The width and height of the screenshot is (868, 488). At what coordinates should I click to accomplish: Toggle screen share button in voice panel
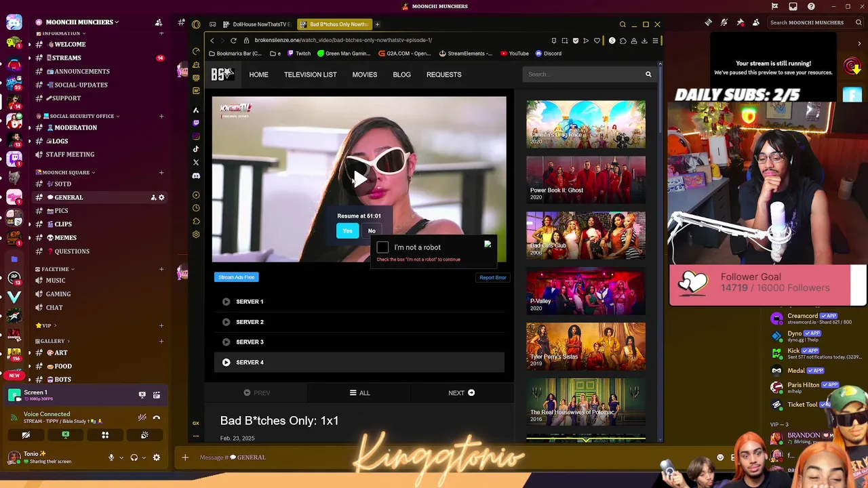(65, 435)
